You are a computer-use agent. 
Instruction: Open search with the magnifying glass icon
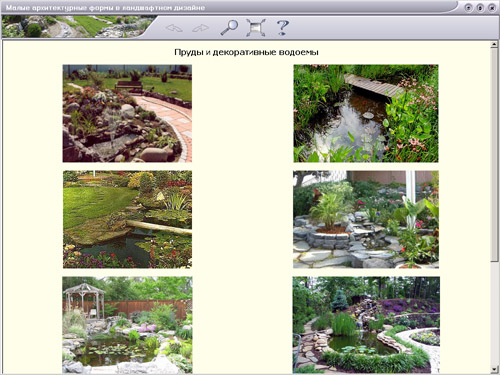(x=229, y=27)
